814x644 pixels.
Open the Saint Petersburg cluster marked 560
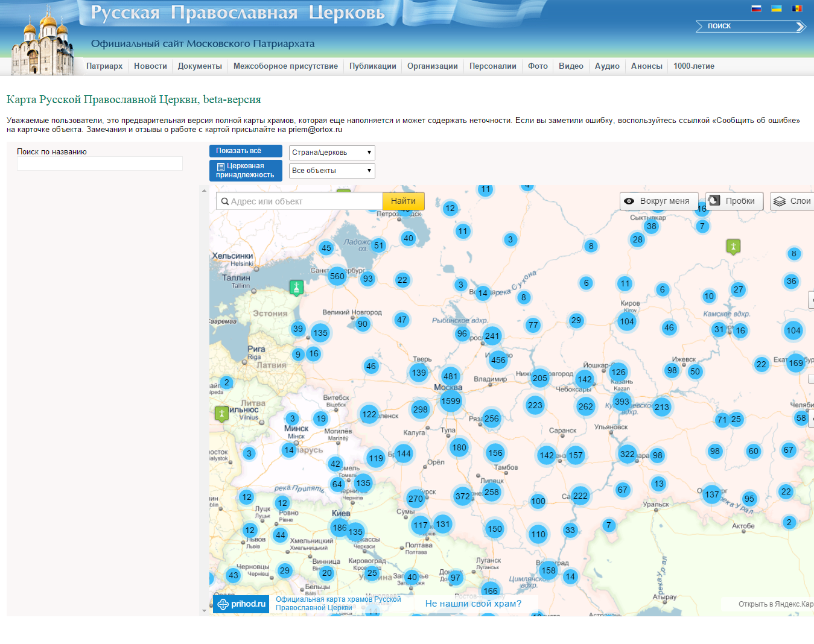[x=337, y=277]
